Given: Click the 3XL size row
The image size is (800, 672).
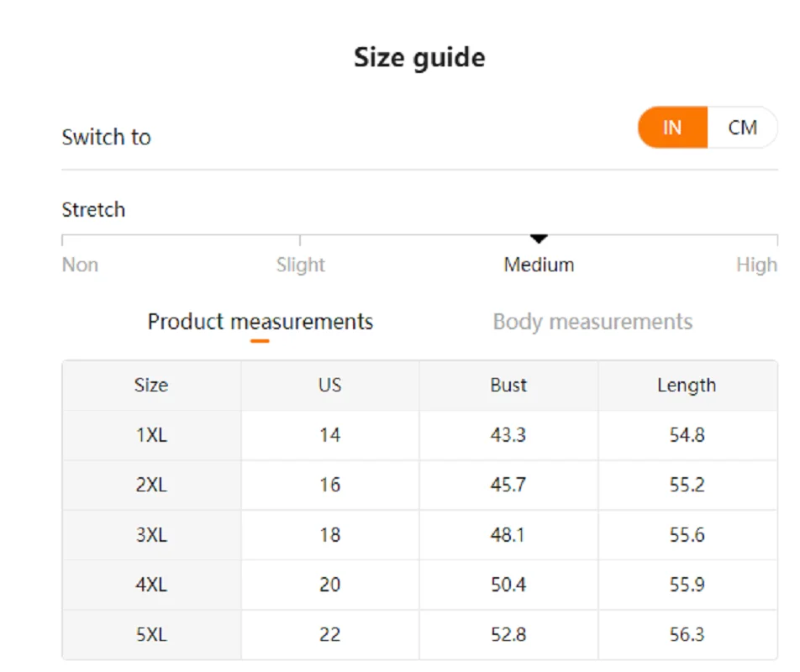Looking at the screenshot, I should tap(151, 535).
